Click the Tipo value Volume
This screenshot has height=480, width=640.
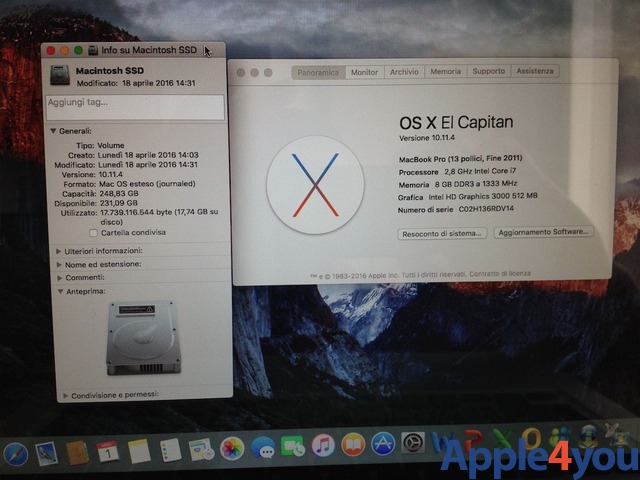point(111,145)
